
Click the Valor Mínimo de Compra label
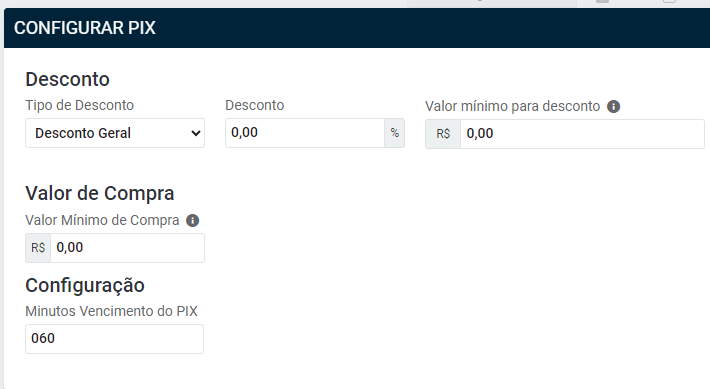102,221
